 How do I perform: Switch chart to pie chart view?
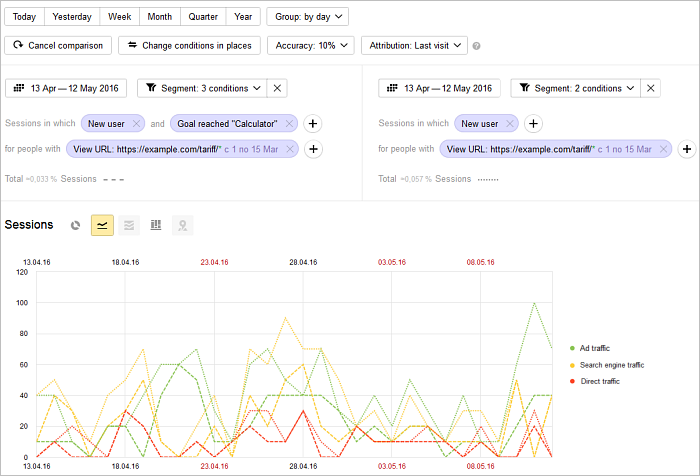click(76, 225)
